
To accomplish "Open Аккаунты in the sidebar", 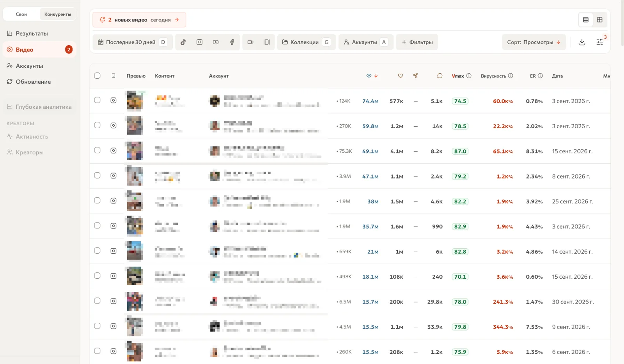I will (39, 66).
